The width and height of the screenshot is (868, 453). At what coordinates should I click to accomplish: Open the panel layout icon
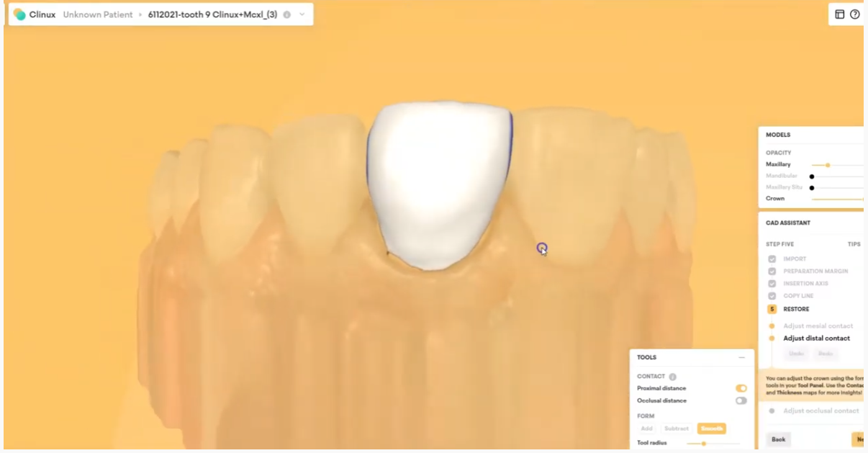(x=840, y=14)
